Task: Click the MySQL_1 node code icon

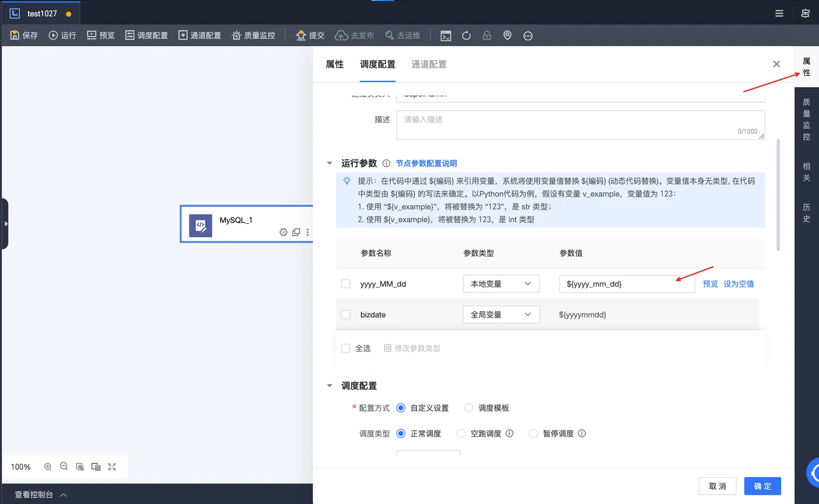Action: (x=201, y=226)
